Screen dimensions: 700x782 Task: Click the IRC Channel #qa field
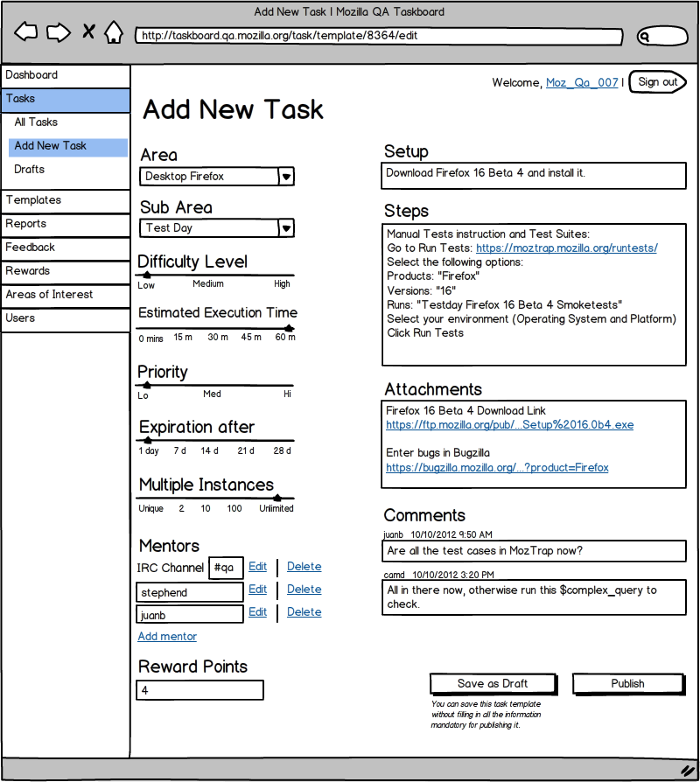(x=226, y=568)
